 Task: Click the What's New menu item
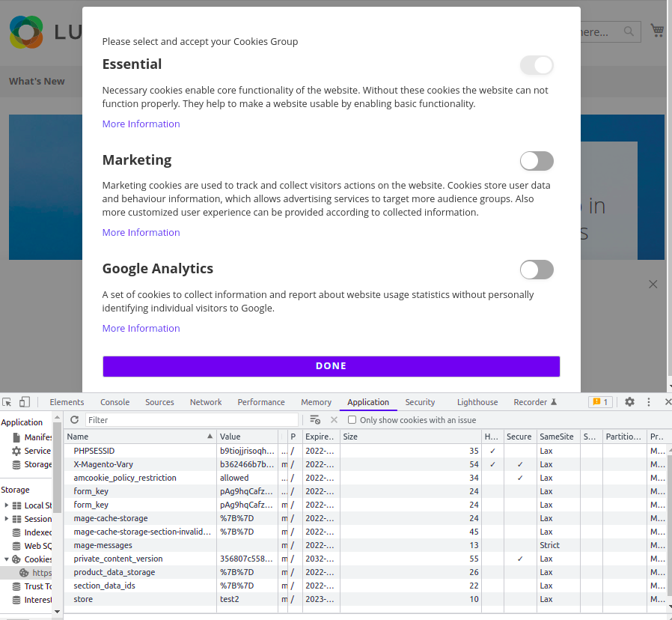pyautogui.click(x=37, y=82)
